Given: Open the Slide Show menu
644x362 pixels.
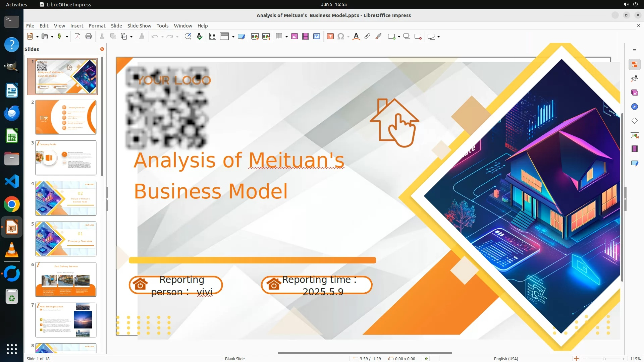Looking at the screenshot, I should click(x=139, y=25).
